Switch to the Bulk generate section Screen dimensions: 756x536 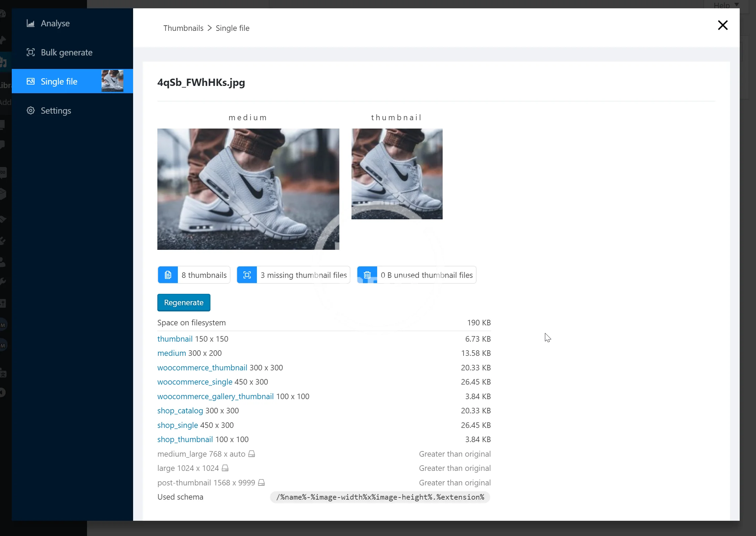point(67,52)
